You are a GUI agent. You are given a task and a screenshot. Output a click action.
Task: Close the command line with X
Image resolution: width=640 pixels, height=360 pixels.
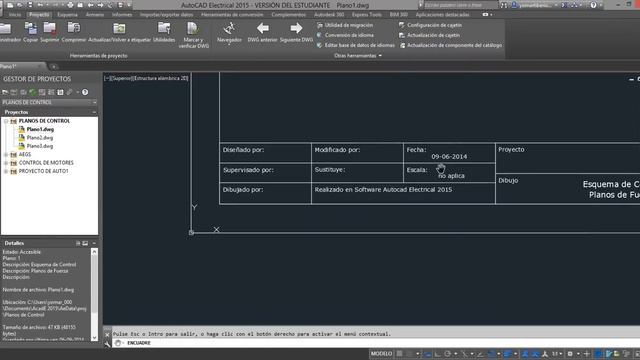click(x=107, y=335)
